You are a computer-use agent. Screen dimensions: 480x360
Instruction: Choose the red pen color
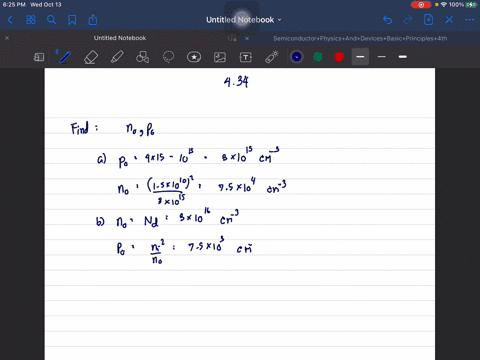pos(339,57)
